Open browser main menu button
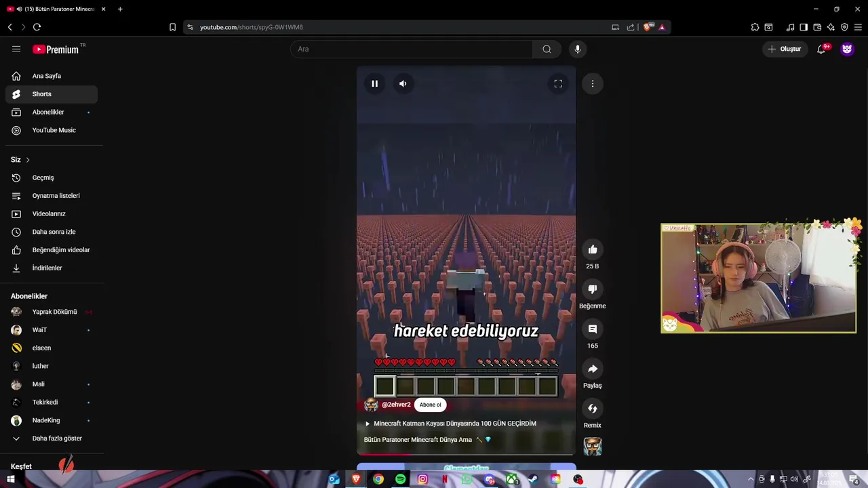Screen dimensions: 868x488 pyautogui.click(x=858, y=27)
